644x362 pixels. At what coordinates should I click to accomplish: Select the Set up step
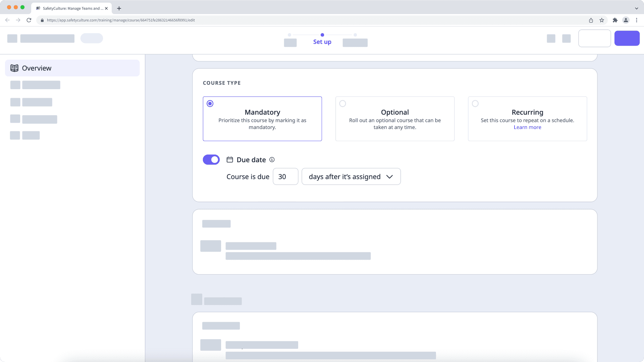[x=322, y=42]
